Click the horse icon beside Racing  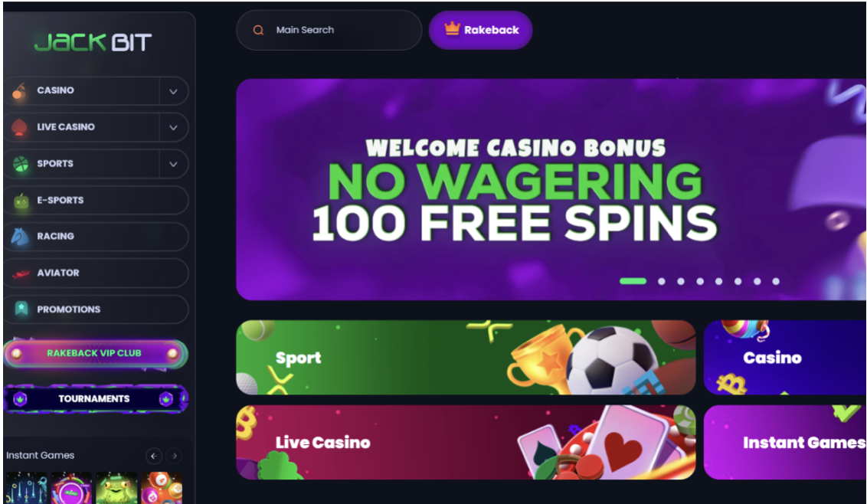[x=20, y=237]
